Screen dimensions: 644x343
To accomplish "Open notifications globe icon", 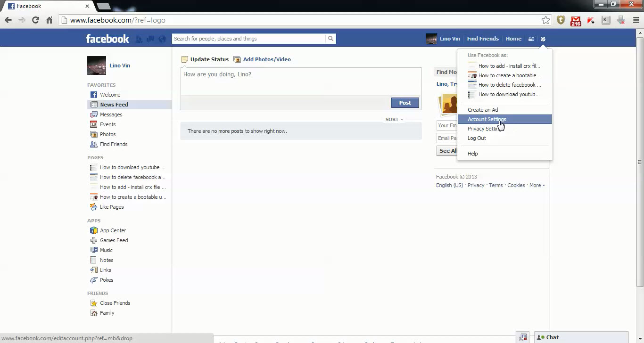I will coord(162,39).
